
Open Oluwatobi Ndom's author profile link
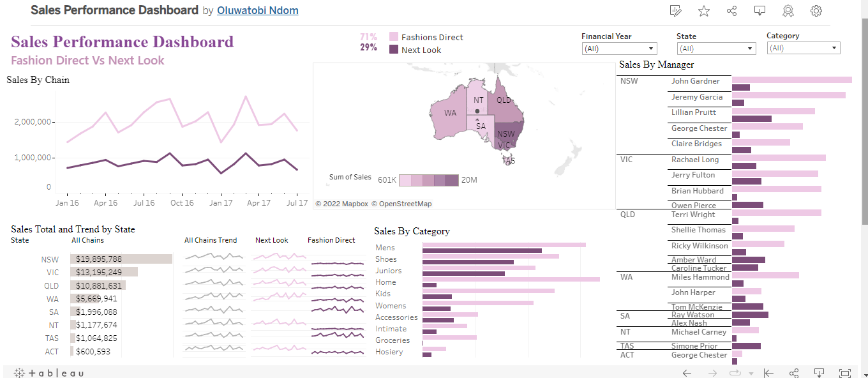257,10
